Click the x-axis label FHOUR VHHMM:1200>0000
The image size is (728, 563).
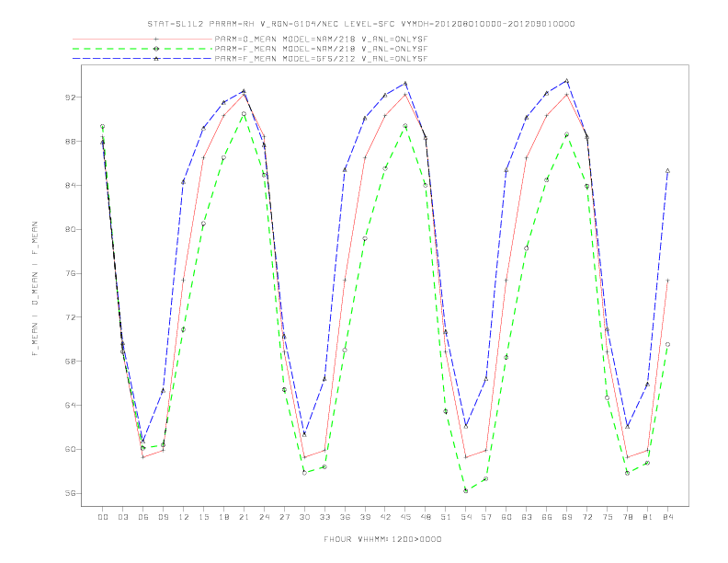coord(382,539)
